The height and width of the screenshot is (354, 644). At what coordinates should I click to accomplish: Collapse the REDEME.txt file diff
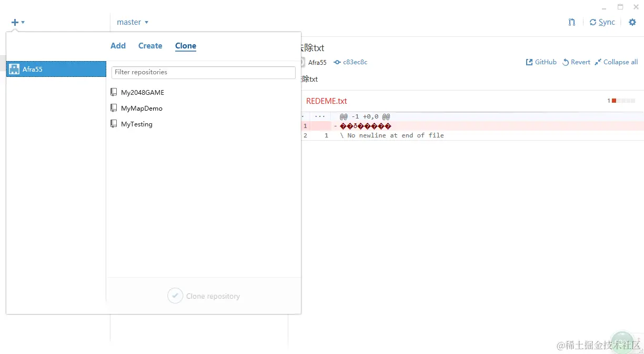pos(326,101)
